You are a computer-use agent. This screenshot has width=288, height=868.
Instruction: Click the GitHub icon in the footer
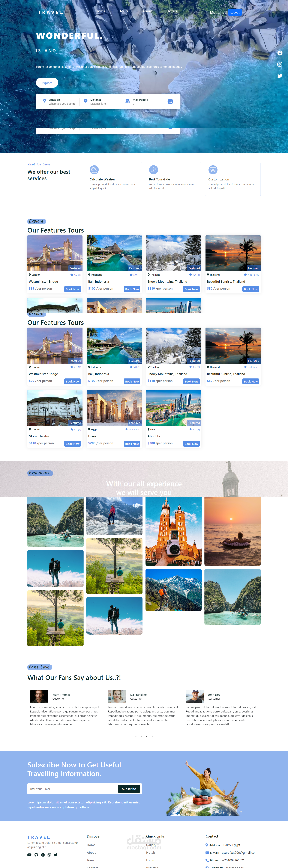(36, 854)
